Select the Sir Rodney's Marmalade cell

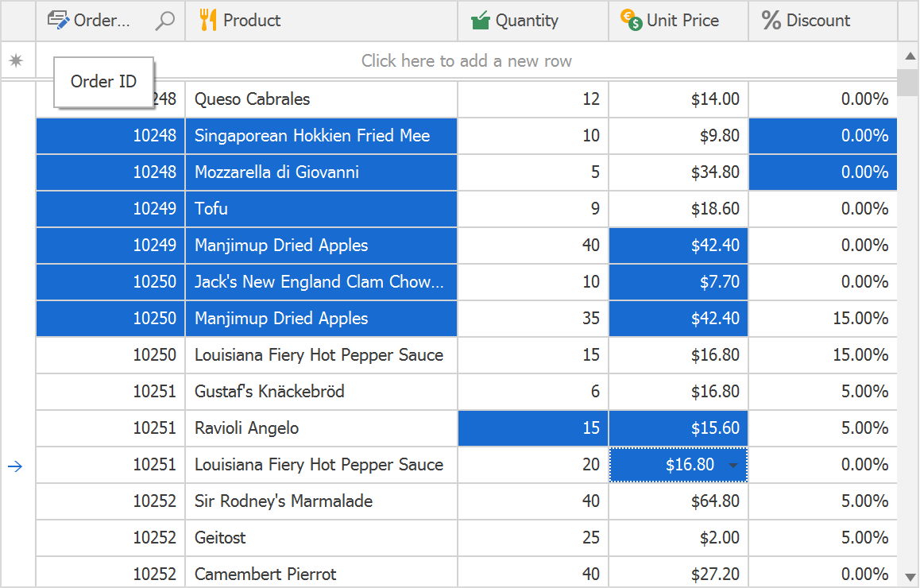(284, 501)
